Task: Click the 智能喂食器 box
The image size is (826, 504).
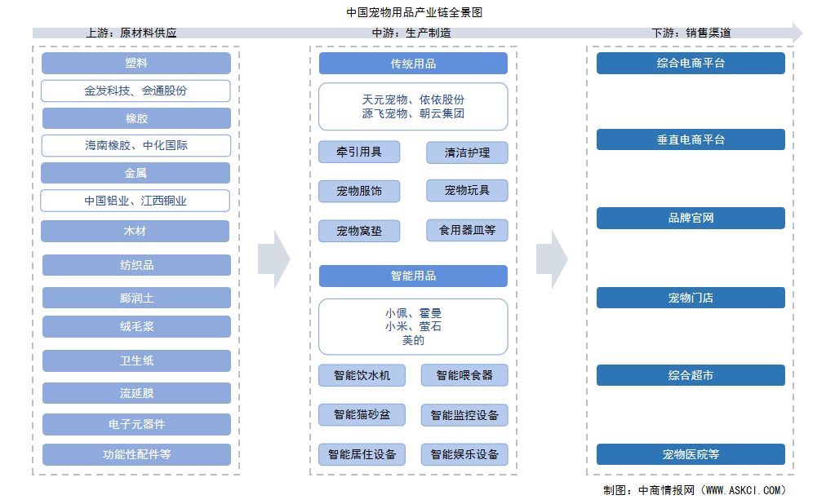Action: coord(464,375)
